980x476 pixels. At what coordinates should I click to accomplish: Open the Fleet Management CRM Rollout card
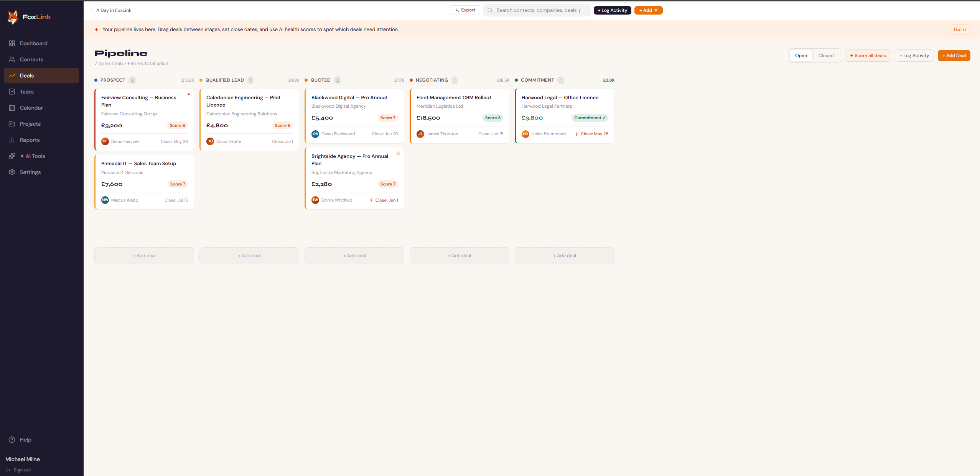(x=460, y=116)
